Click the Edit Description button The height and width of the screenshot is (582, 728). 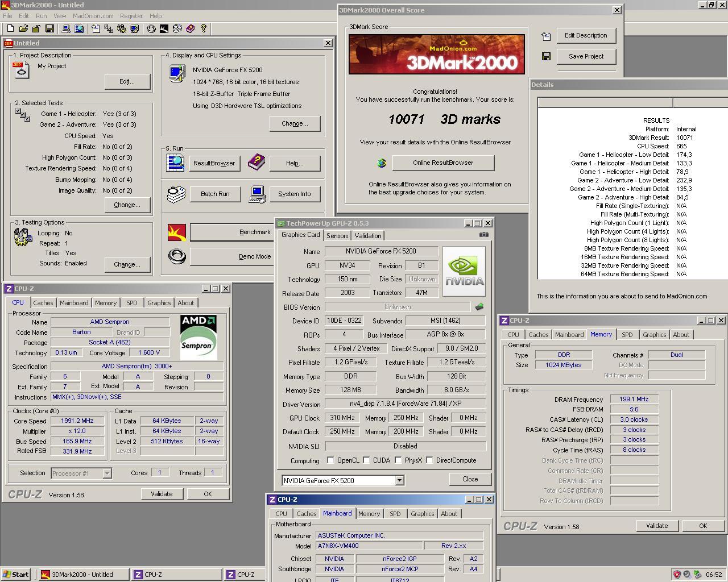[586, 35]
